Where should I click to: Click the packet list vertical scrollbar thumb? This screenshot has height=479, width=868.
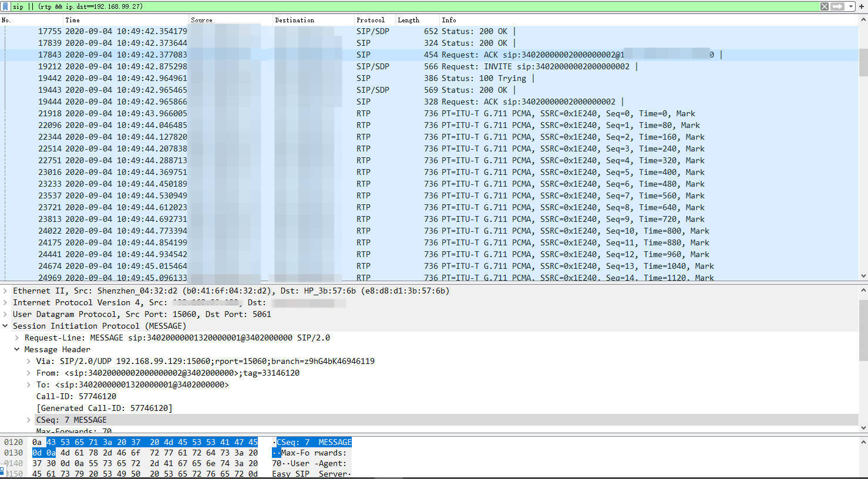[863, 62]
